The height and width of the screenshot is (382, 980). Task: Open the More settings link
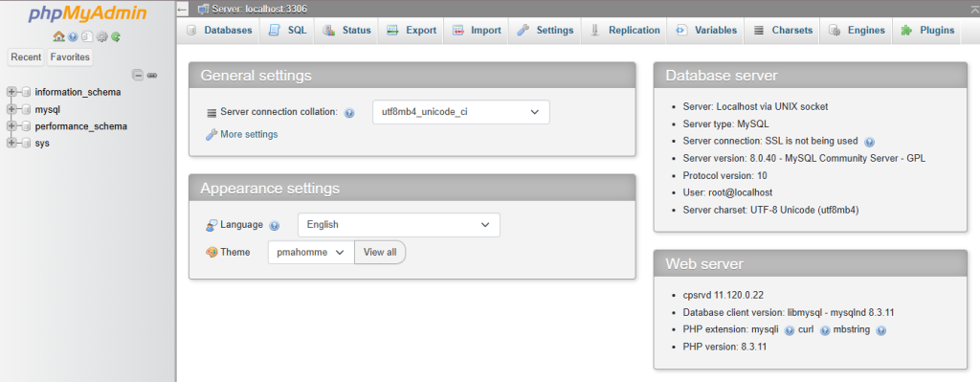(x=249, y=134)
